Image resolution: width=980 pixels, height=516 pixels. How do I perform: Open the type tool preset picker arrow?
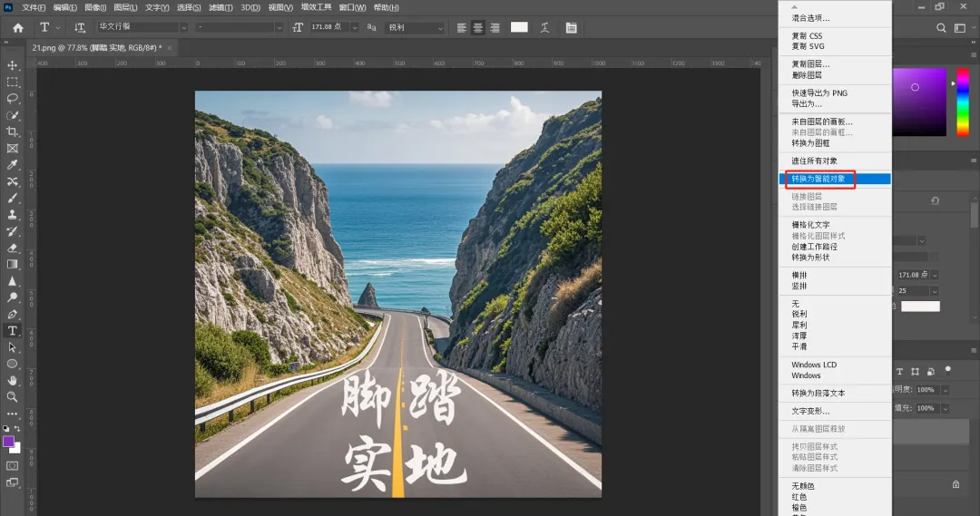(x=58, y=27)
